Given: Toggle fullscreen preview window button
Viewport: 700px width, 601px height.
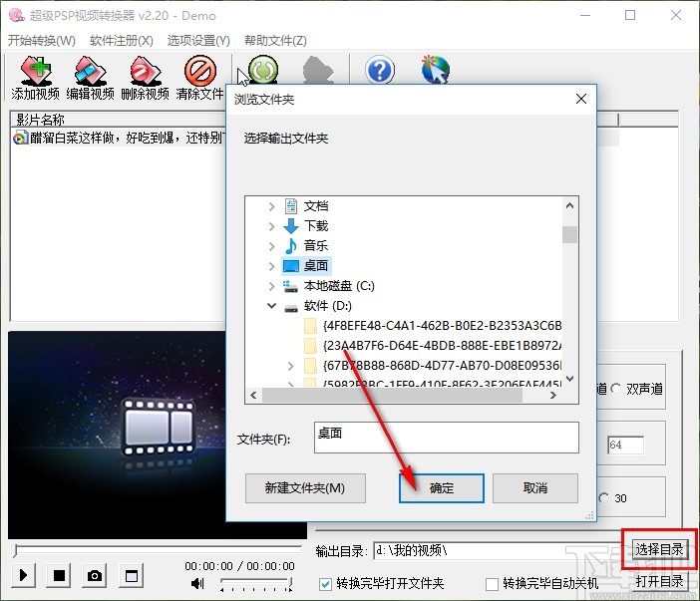Looking at the screenshot, I should (132, 575).
